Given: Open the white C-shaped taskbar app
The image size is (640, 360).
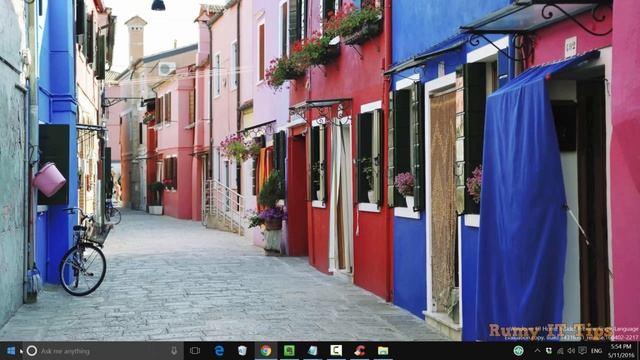Looking at the screenshot, I should [336, 351].
